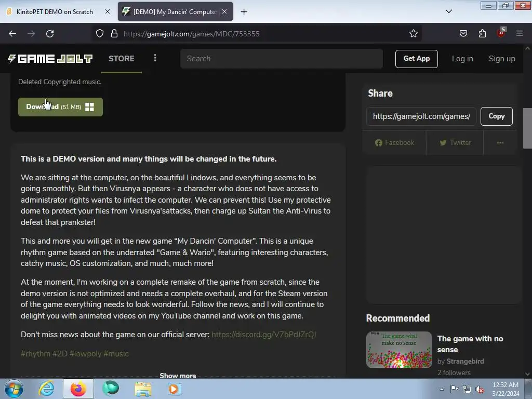Copy the share link with Copy button
Viewport: 532px width, 399px height.
pos(496,116)
